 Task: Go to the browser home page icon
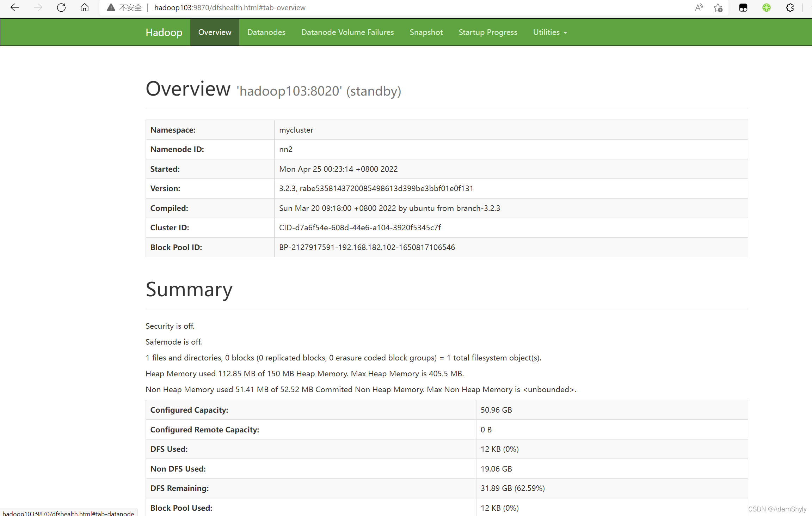pos(85,7)
